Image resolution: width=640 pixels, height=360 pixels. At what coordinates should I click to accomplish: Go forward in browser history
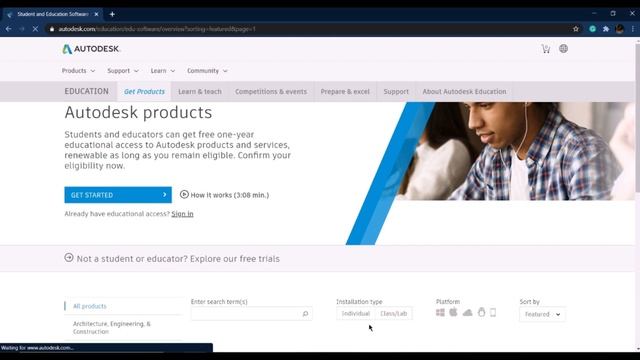[22, 29]
